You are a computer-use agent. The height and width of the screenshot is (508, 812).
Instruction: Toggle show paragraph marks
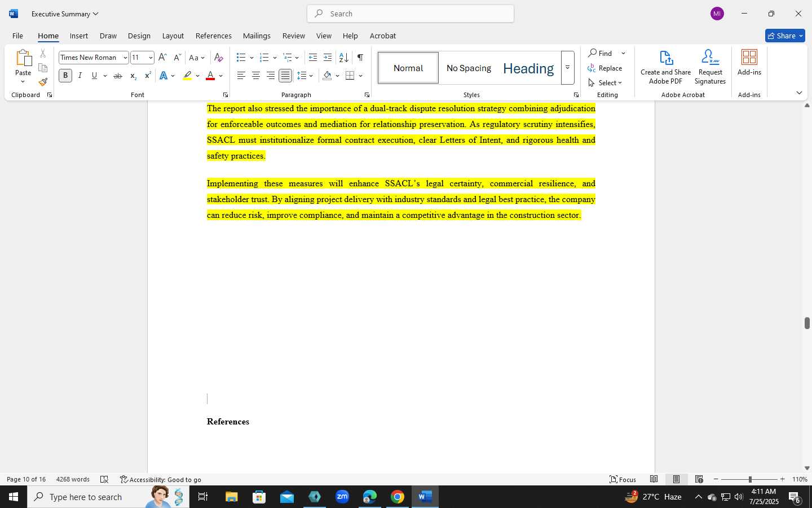coord(360,58)
